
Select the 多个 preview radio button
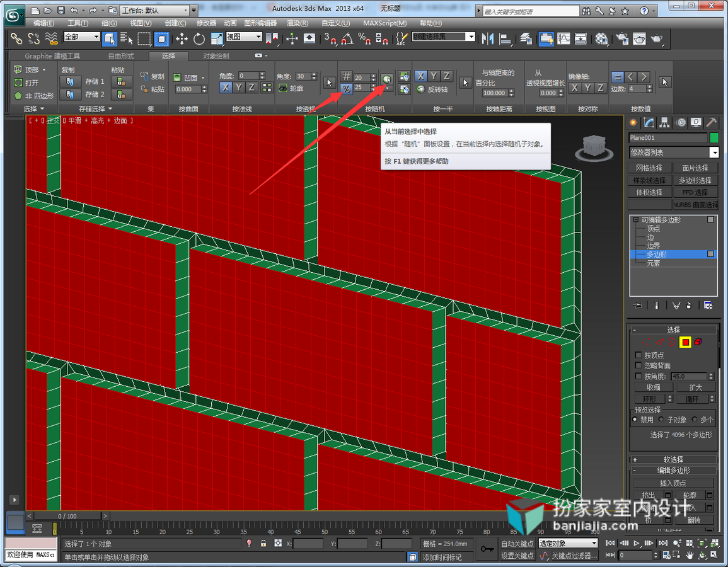point(695,420)
